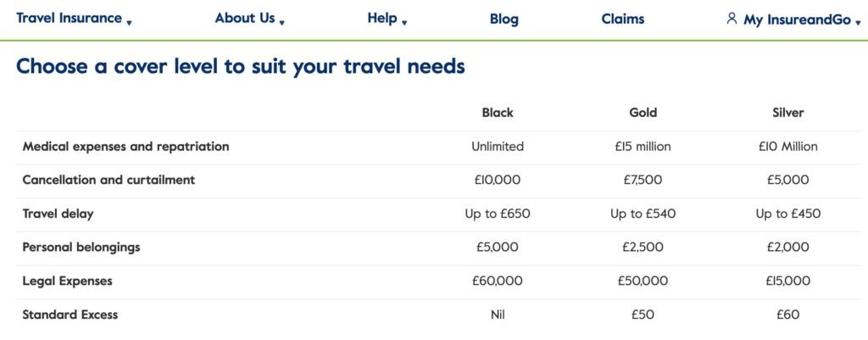The height and width of the screenshot is (340, 868).
Task: Click the Cancellation and curtailment row label
Action: click(108, 180)
